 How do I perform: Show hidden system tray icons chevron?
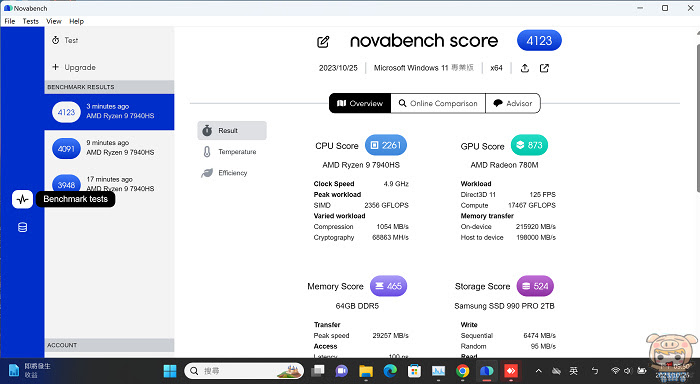pos(539,371)
